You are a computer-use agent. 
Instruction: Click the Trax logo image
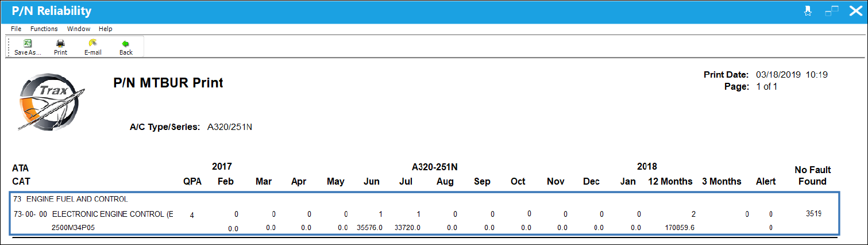tap(51, 104)
